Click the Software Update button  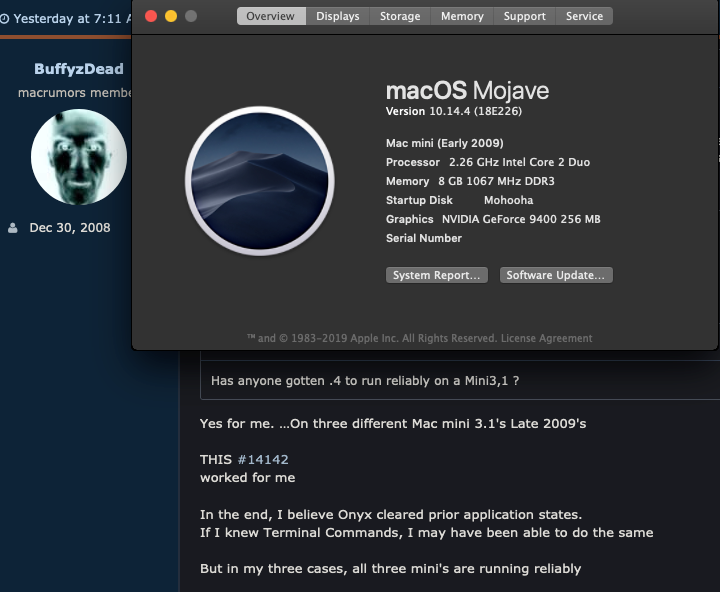pyautogui.click(x=556, y=275)
